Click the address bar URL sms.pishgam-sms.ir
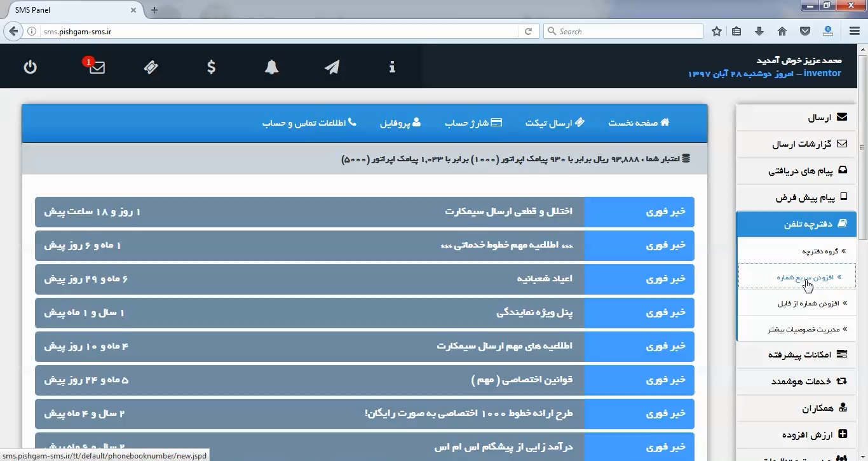The width and height of the screenshot is (868, 461). coord(78,31)
